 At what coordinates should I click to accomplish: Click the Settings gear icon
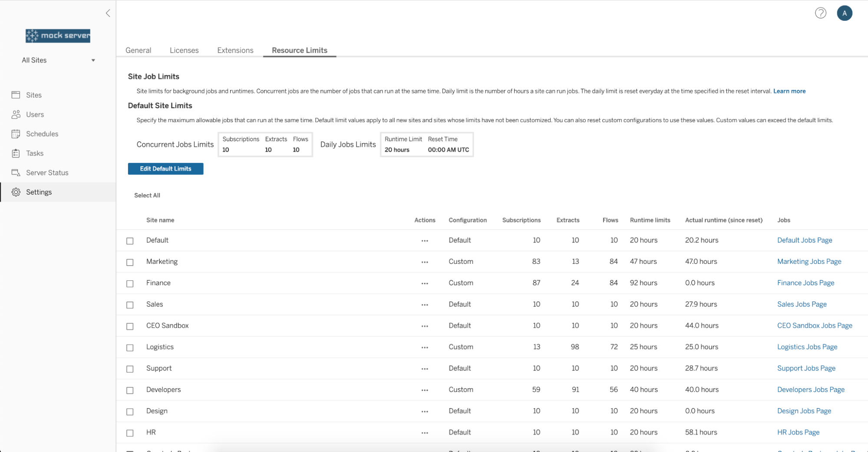16,192
